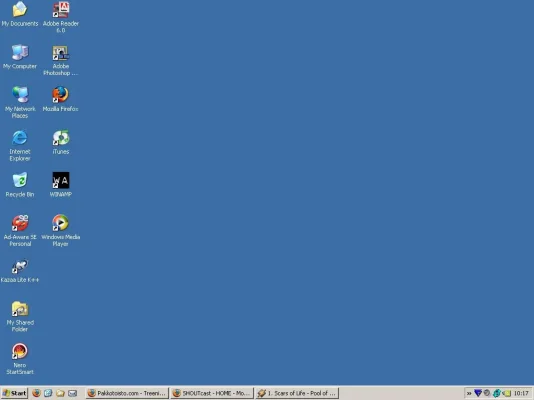The image size is (534, 400).
Task: Expand hidden tray icons with the chevron
Action: pos(469,393)
